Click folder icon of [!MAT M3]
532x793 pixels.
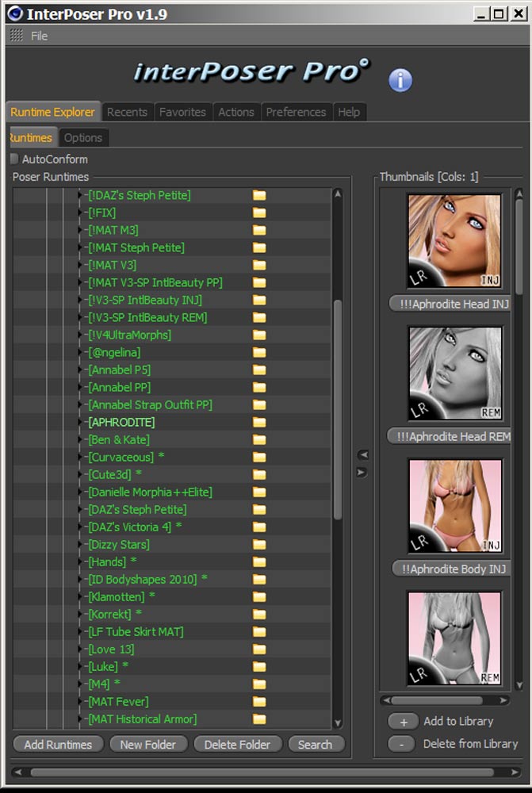pos(259,230)
